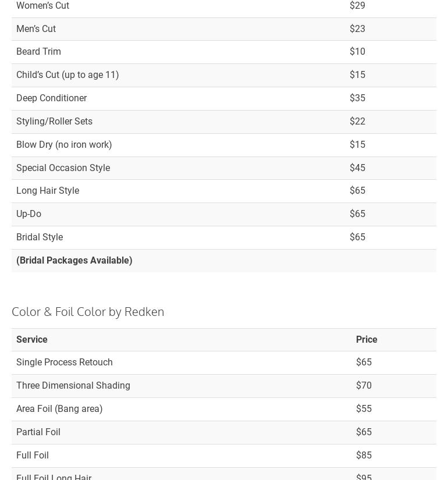
Task: Select the Child's Cut (up to age 11) text
Action: (67, 75)
